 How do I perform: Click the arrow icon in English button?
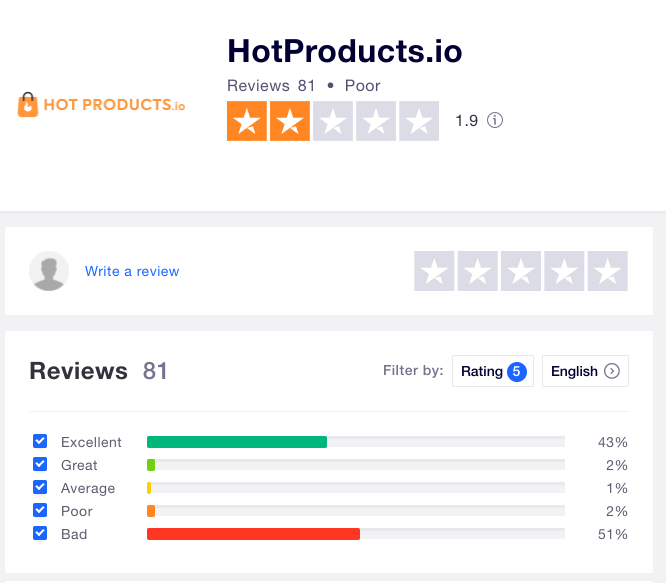coord(612,371)
